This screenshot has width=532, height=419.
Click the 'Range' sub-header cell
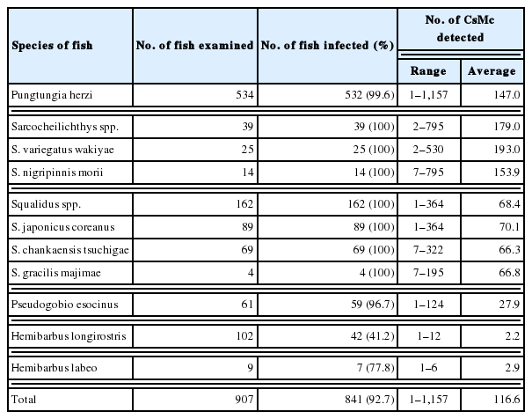click(428, 71)
